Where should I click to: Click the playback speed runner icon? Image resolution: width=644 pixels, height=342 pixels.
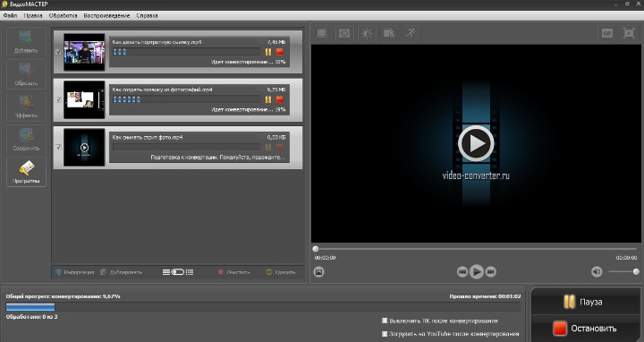tap(411, 33)
